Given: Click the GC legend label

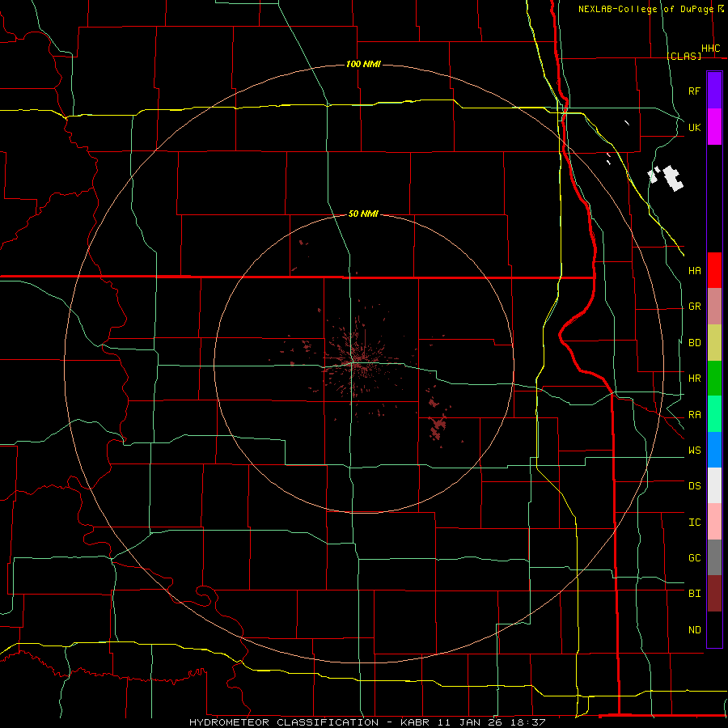Looking at the screenshot, I should (x=694, y=558).
